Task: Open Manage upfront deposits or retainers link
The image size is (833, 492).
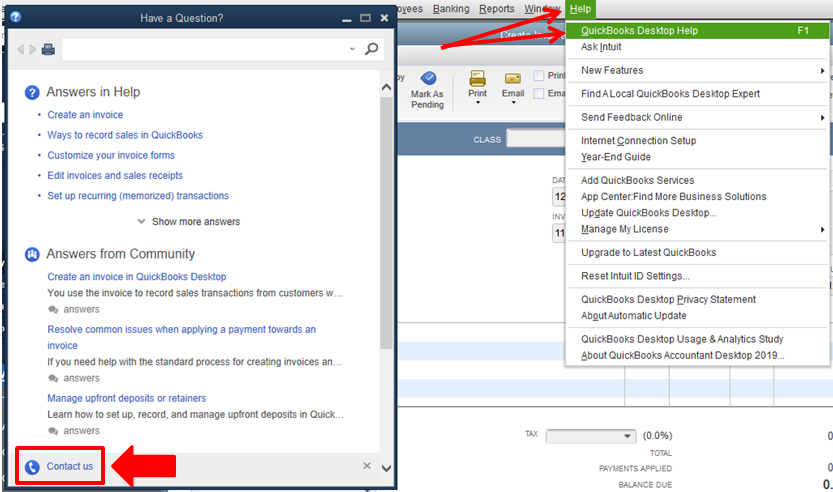Action: pos(126,398)
